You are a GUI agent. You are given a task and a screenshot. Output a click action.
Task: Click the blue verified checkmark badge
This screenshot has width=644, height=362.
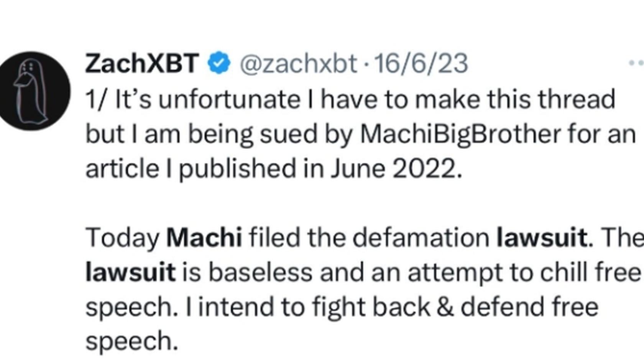pos(219,63)
